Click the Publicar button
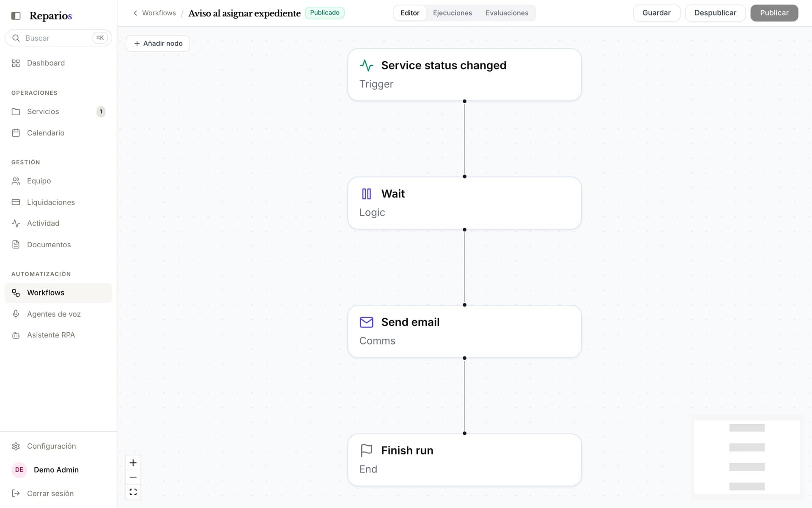812x508 pixels. [774, 13]
